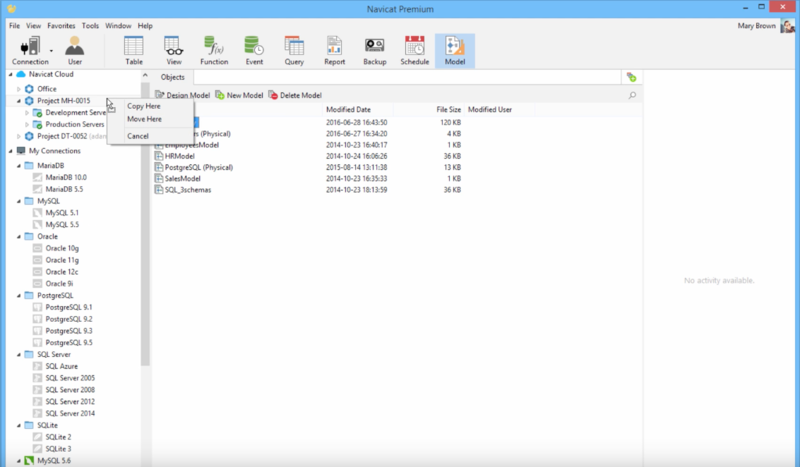This screenshot has width=800, height=467.
Task: Open the Schedule toolbar icon
Action: point(414,51)
